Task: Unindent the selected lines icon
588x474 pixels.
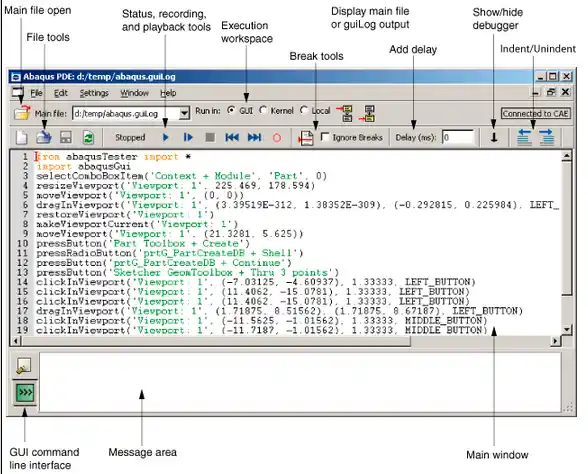Action: [524, 138]
